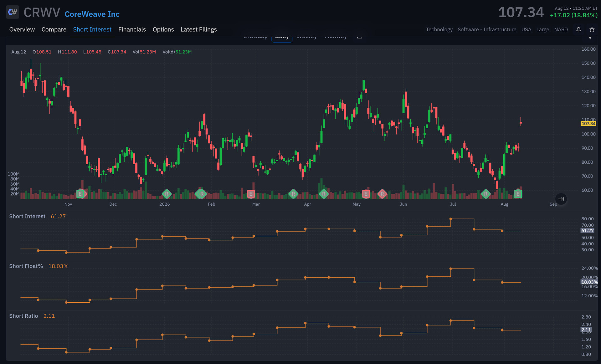The height and width of the screenshot is (364, 601).
Task: Click the Vol(d) 51.23M reading
Action: pyautogui.click(x=177, y=52)
